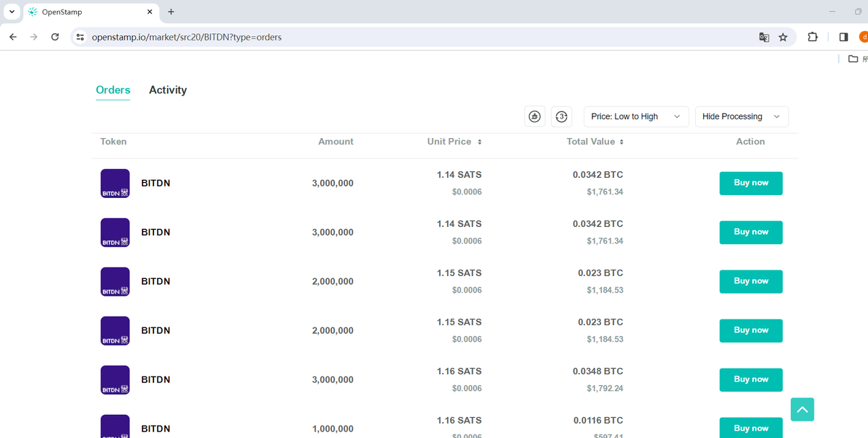Sort by Total Value arrows icon
The height and width of the screenshot is (438, 868).
click(x=621, y=142)
